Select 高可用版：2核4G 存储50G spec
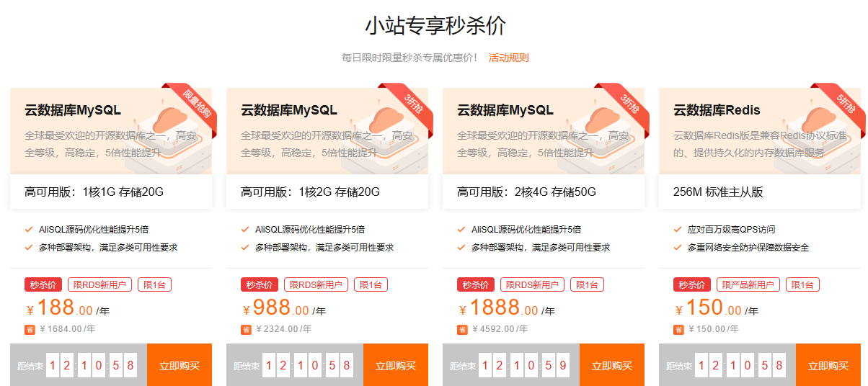This screenshot has height=386, width=868. tap(544, 192)
